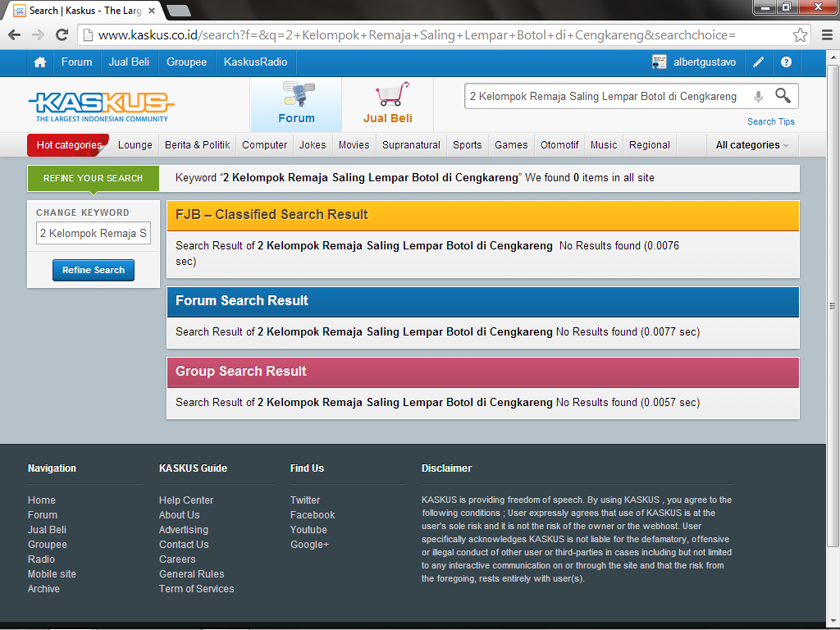Open the Music category
The width and height of the screenshot is (840, 630).
604,145
